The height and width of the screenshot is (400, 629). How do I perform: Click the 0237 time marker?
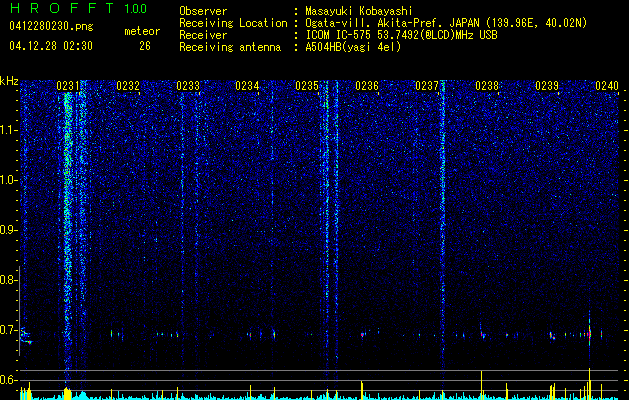[427, 86]
